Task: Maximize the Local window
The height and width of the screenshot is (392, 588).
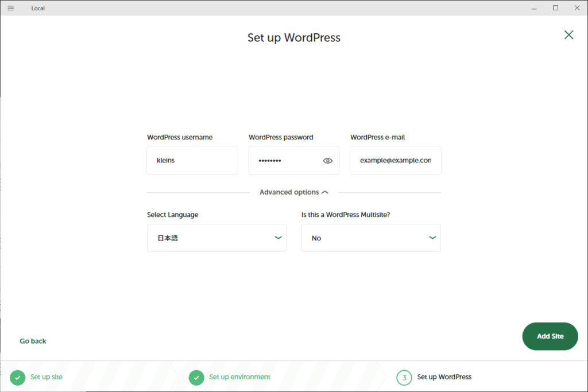Action: click(x=555, y=8)
